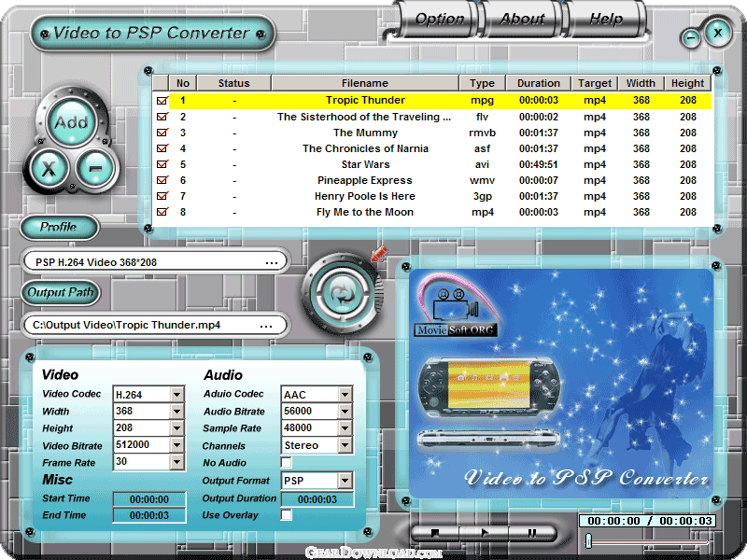This screenshot has height=560, width=747.
Task: Click the 00:49:51 duration cell
Action: 539,165
